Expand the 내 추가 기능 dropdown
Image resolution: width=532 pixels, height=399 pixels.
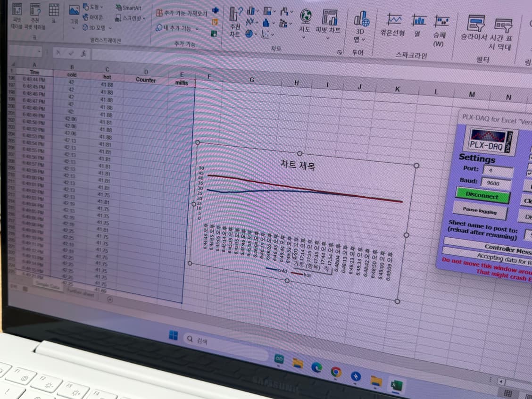pyautogui.click(x=177, y=28)
